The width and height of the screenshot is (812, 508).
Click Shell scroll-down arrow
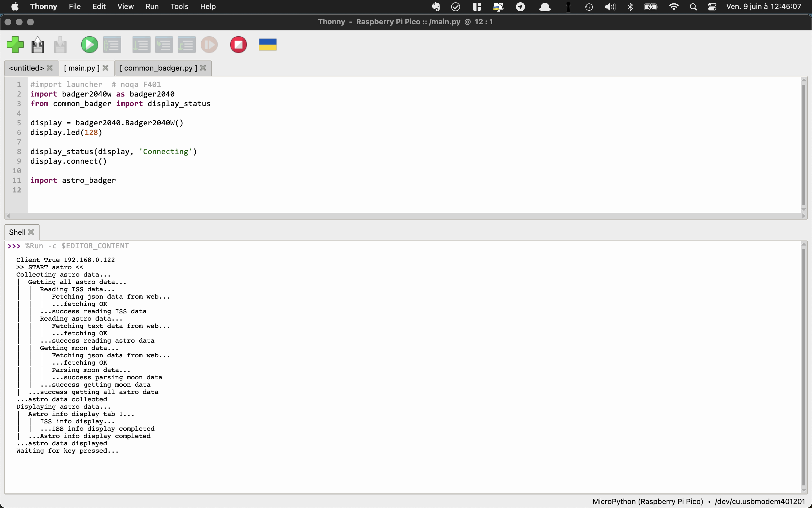coord(804,490)
